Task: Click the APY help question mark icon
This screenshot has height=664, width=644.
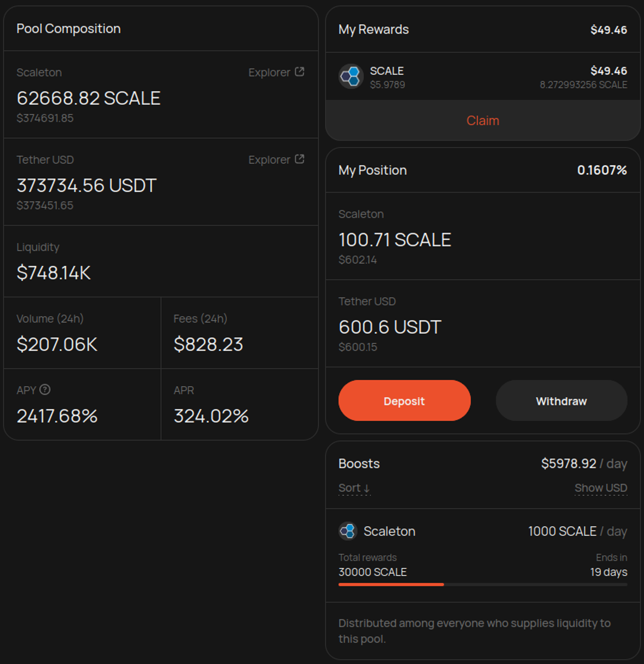Action: (x=45, y=390)
